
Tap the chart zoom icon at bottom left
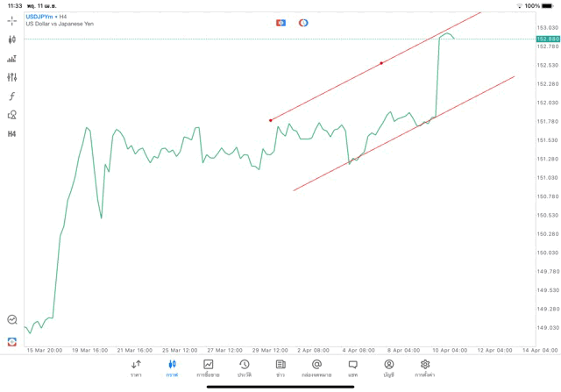(x=11, y=320)
